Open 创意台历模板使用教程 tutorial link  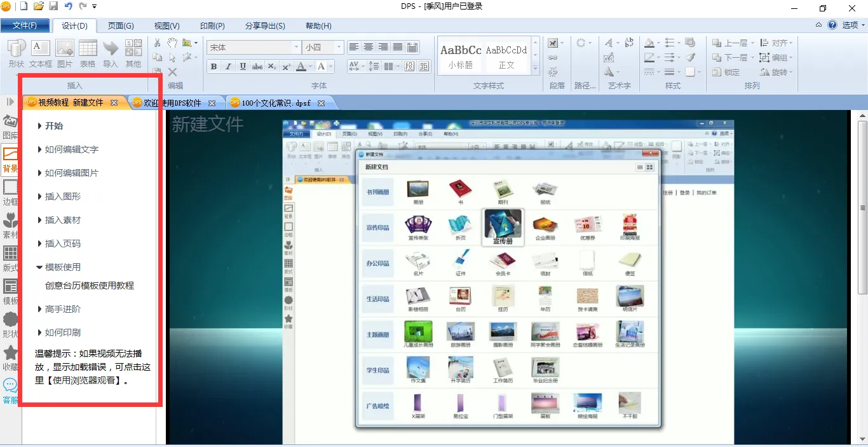pyautogui.click(x=90, y=286)
